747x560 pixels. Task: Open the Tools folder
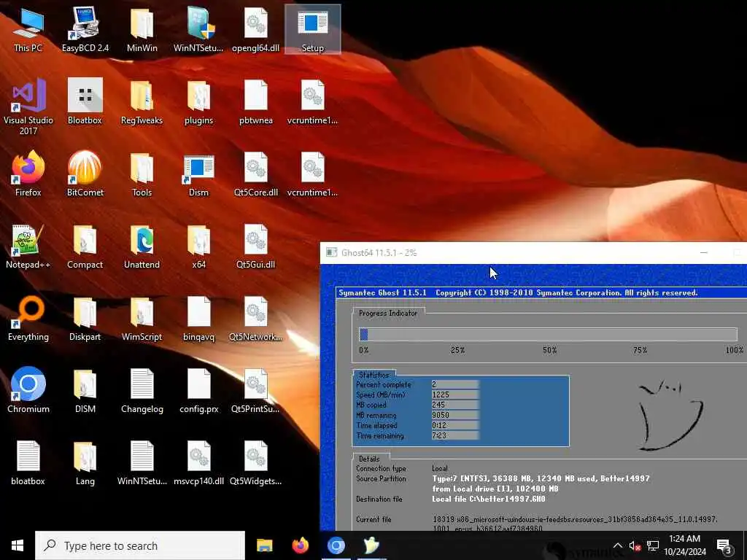[142, 174]
